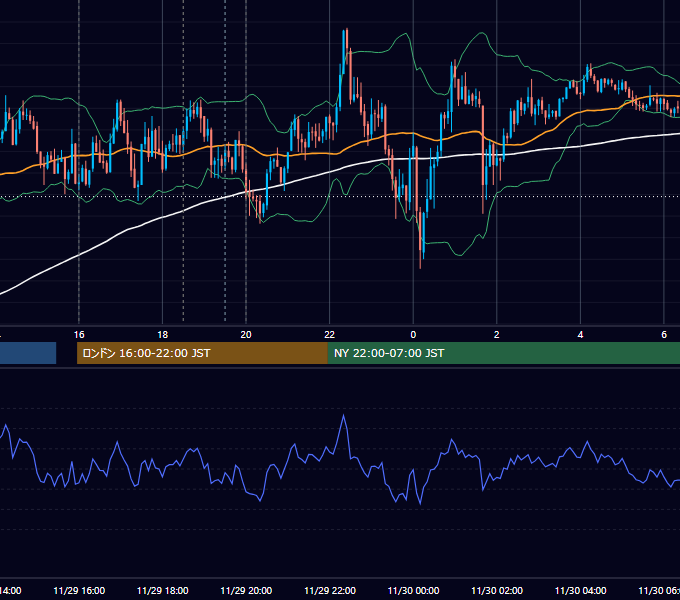The width and height of the screenshot is (680, 600).
Task: Click hour label 20 on chart axis
Action: click(246, 335)
